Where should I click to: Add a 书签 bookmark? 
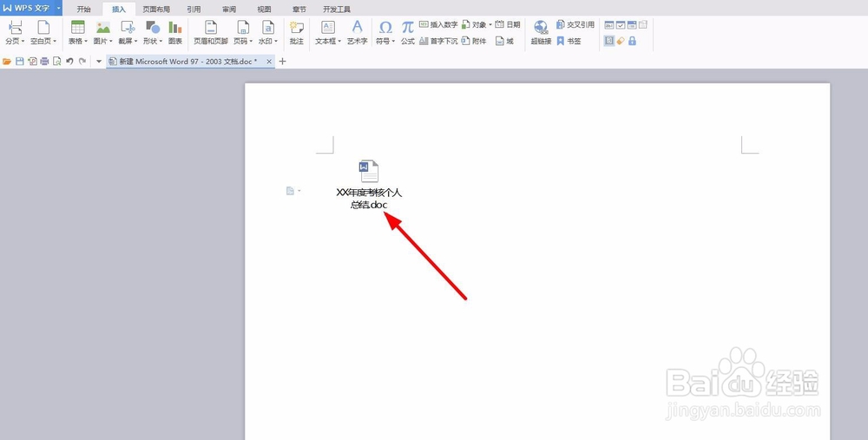pyautogui.click(x=569, y=41)
